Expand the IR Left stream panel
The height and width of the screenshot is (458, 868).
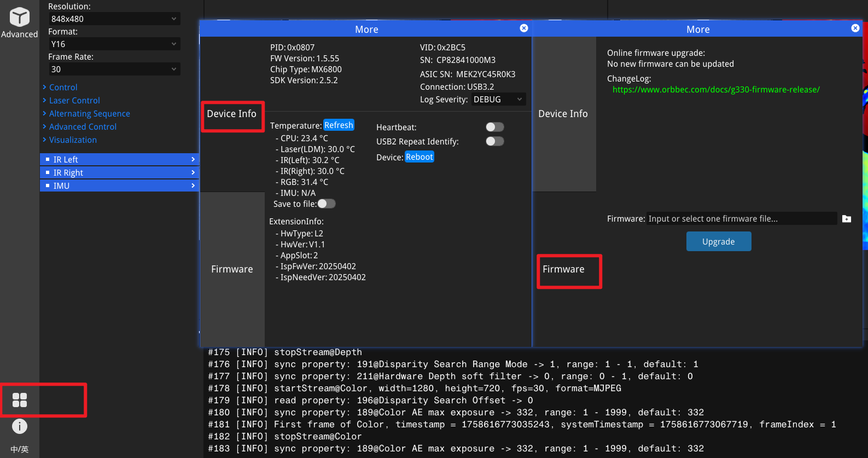pos(119,159)
